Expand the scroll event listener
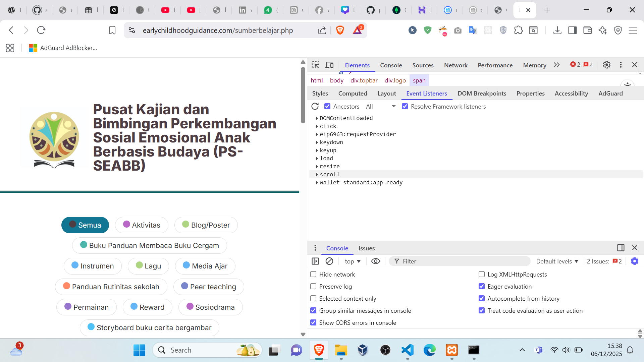 [317, 174]
